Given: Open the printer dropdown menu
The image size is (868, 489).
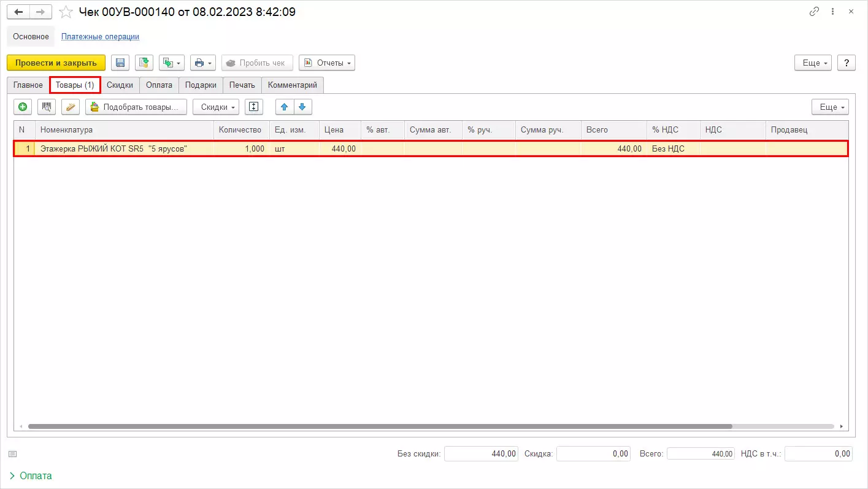Looking at the screenshot, I should [x=203, y=63].
